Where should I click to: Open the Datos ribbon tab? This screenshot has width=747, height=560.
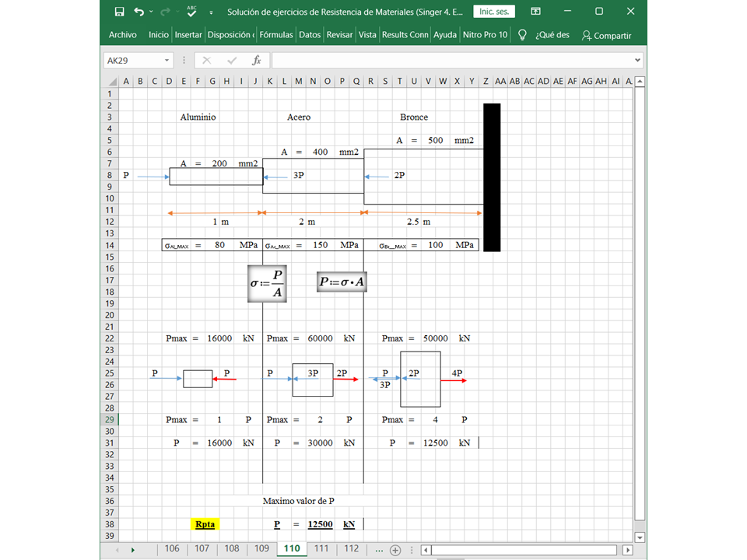pyautogui.click(x=310, y=35)
